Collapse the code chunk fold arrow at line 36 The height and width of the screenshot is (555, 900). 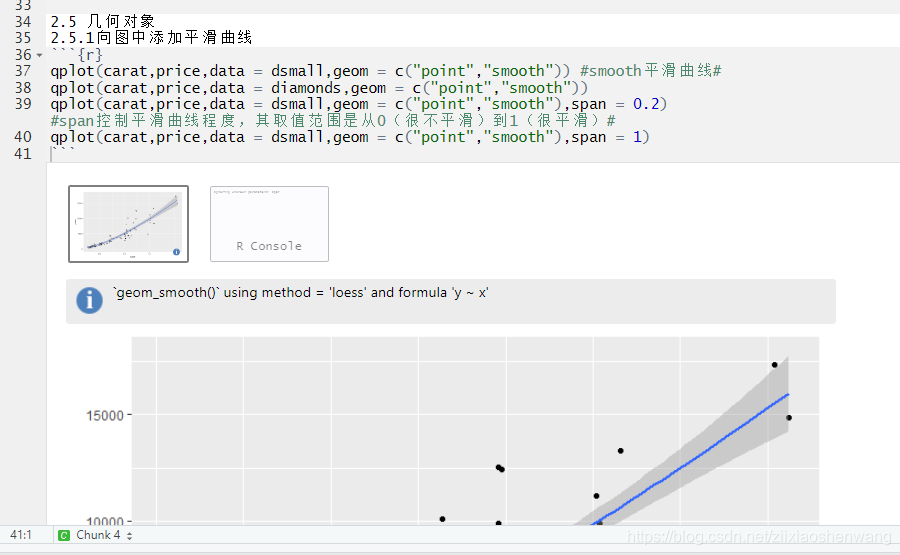[x=39, y=55]
